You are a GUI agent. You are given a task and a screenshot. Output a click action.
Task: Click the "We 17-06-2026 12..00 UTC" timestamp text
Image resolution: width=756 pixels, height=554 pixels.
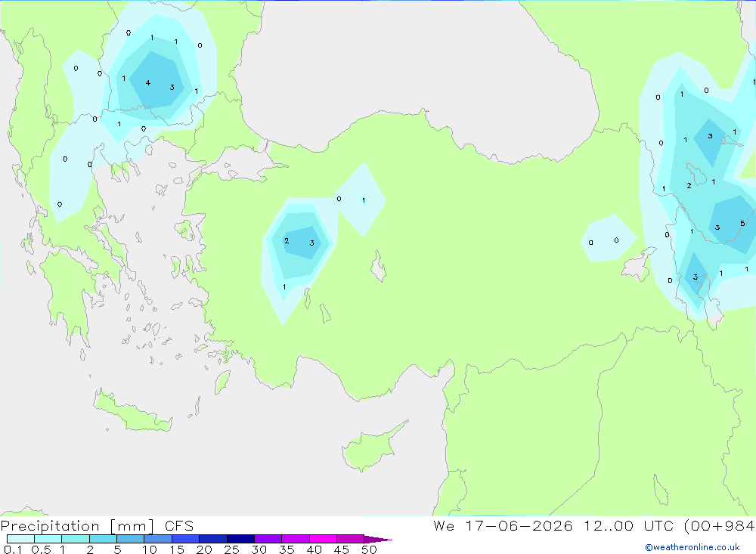pyautogui.click(x=553, y=525)
